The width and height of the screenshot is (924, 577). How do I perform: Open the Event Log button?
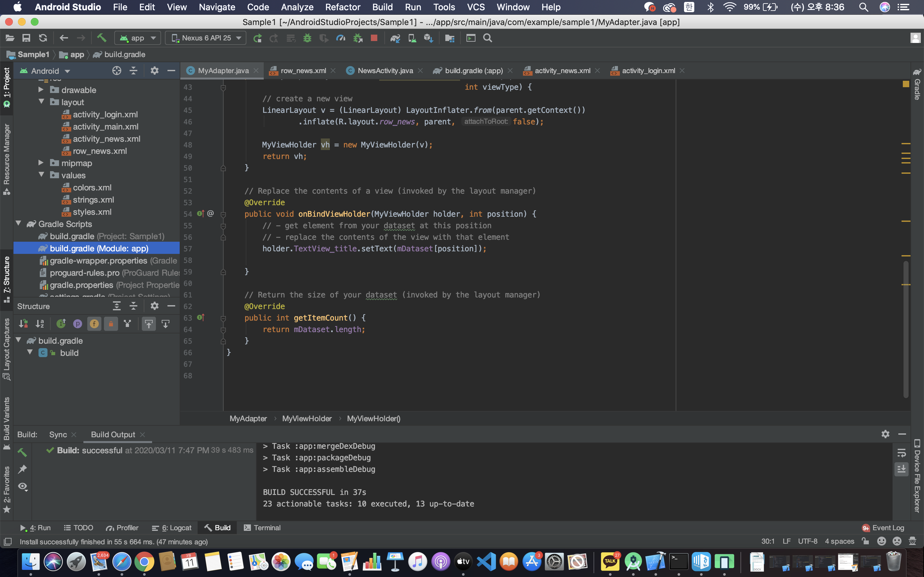883,528
